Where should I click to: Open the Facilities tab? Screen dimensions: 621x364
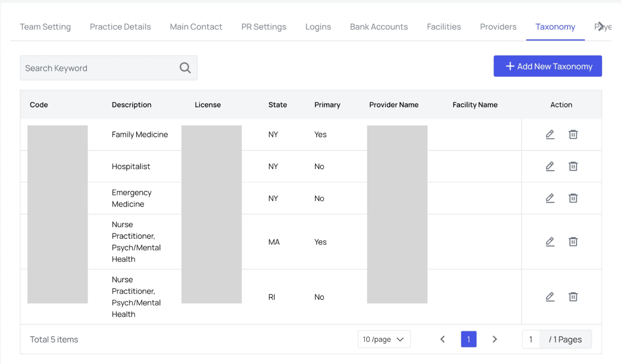444,27
